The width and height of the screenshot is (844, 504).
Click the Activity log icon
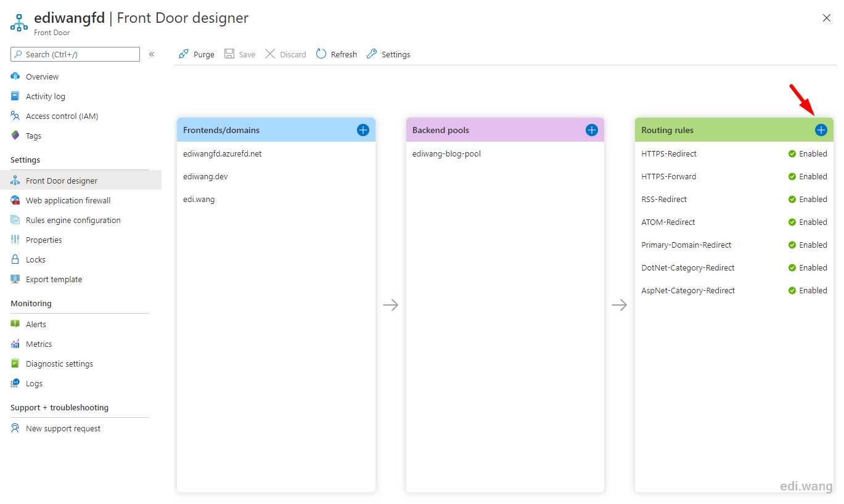[x=15, y=96]
